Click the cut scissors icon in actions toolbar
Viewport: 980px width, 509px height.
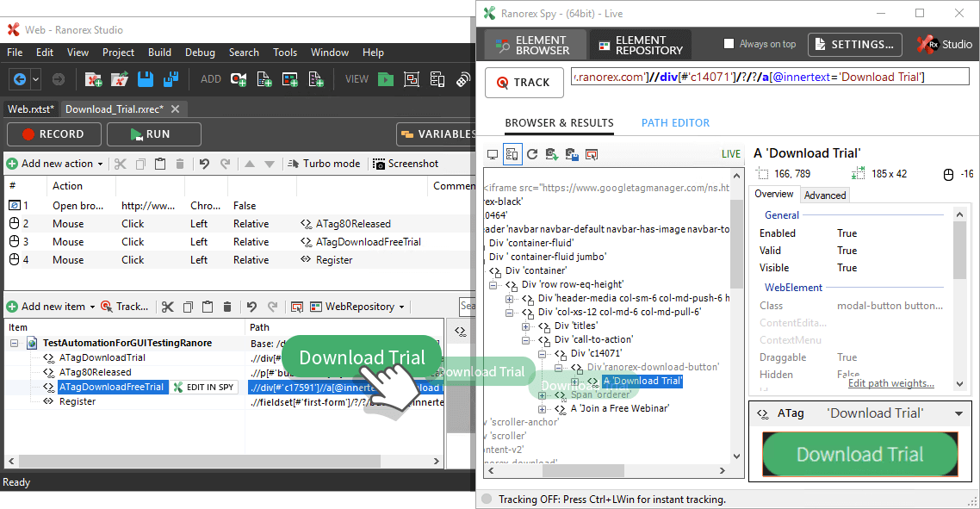click(x=120, y=164)
